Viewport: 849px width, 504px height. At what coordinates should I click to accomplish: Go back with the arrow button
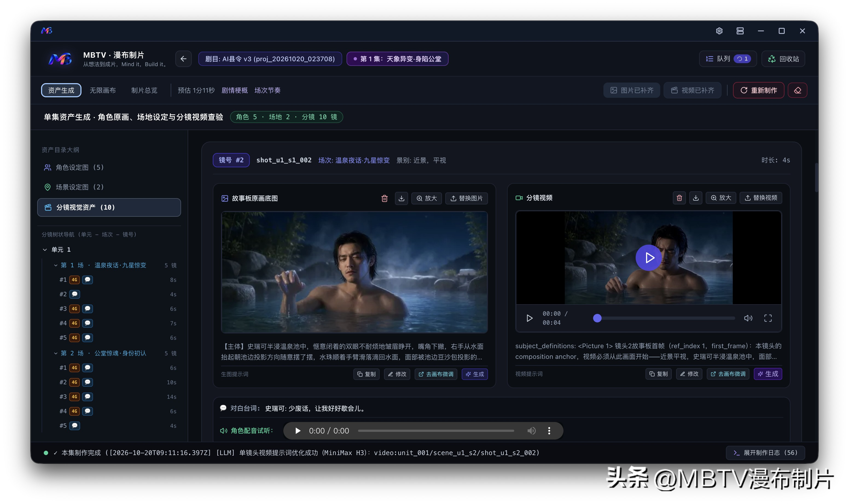pos(184,59)
